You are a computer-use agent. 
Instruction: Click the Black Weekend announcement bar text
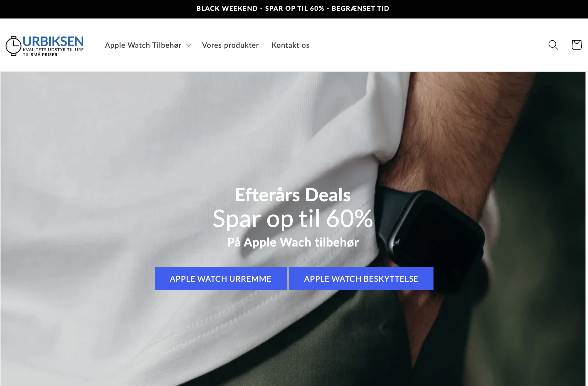(x=293, y=8)
